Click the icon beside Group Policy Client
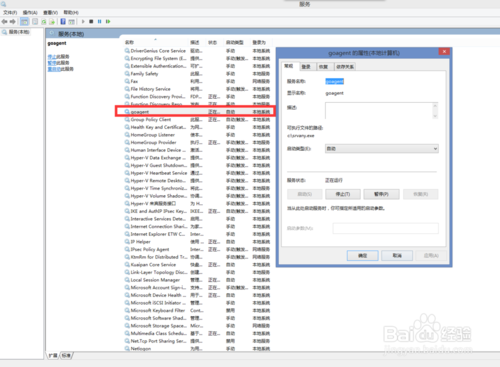Screen dimensions: 500x367 (127, 120)
